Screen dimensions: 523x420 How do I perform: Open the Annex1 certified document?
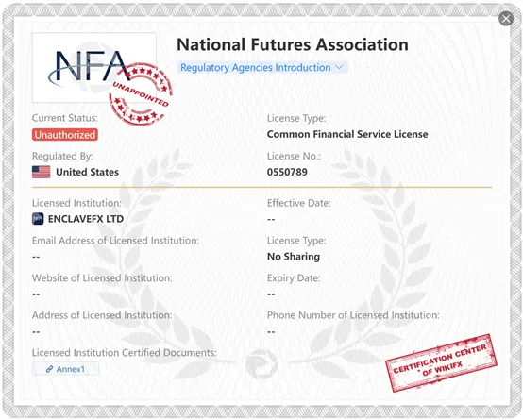pyautogui.click(x=65, y=369)
